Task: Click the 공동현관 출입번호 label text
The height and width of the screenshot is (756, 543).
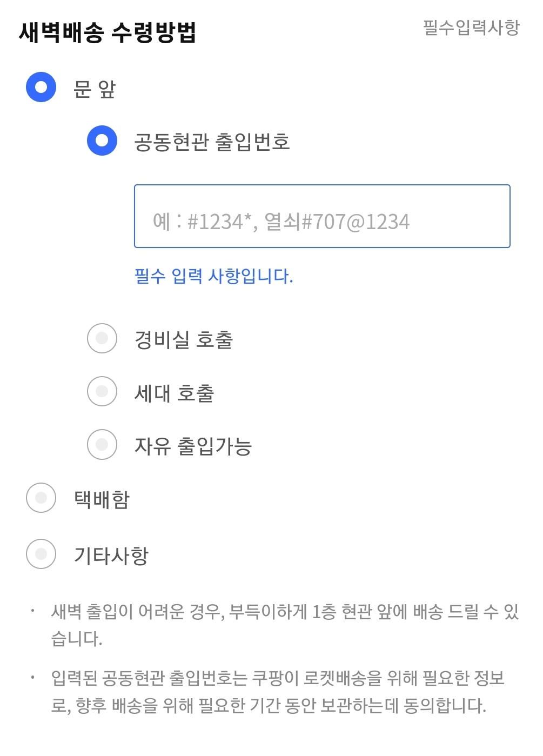Action: (x=212, y=142)
